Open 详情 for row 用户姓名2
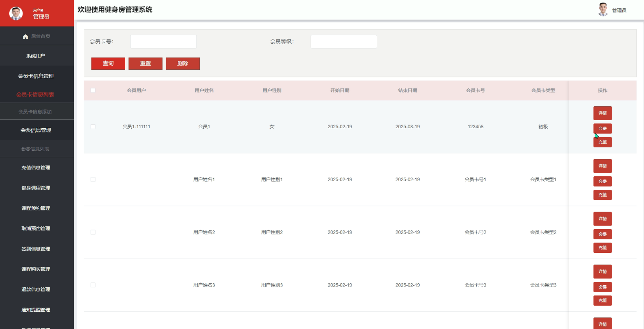The image size is (644, 329). (x=603, y=219)
